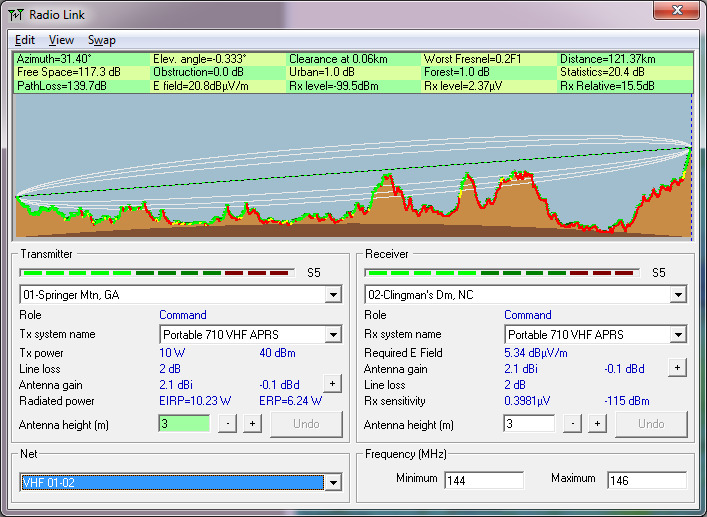This screenshot has height=517, width=707.
Task: Click the transmitter S5 signal meter
Action: pos(157,273)
